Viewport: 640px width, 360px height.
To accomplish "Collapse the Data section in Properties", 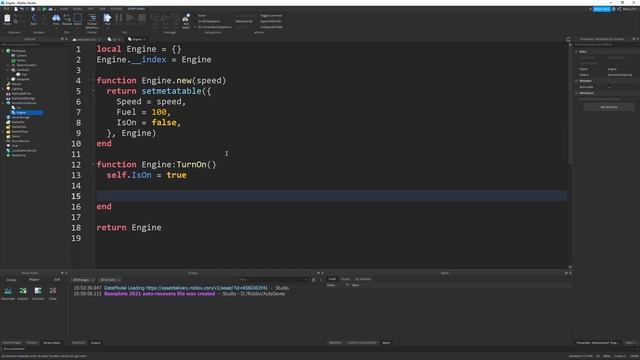I will point(577,51).
